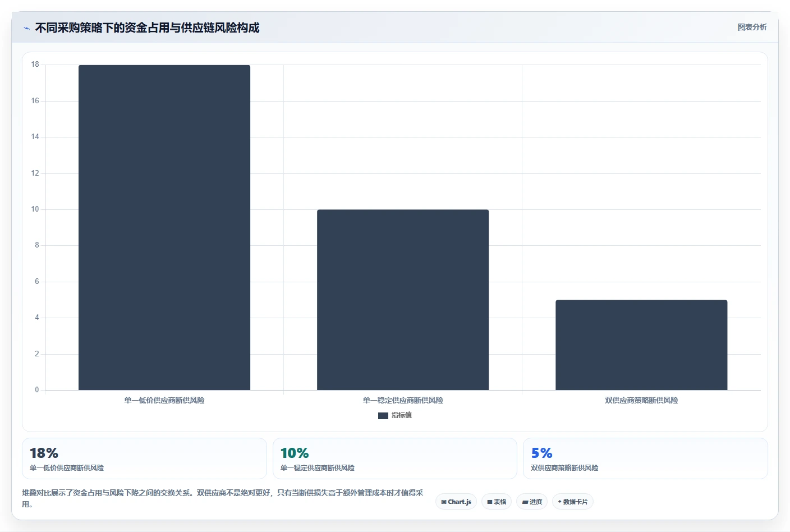Click the 单一低价供应商断供风险 caption under 18%
Image resolution: width=790 pixels, height=532 pixels.
(67, 467)
